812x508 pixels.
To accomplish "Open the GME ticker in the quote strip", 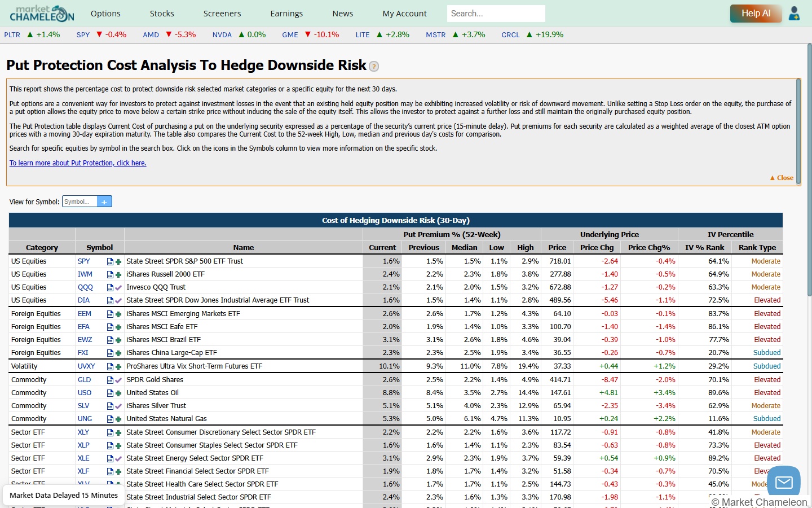I will (290, 35).
